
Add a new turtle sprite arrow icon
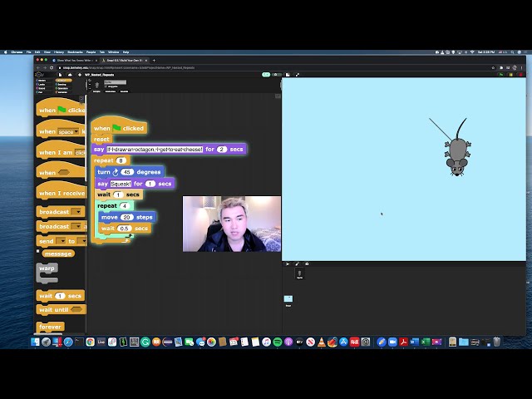tap(288, 264)
